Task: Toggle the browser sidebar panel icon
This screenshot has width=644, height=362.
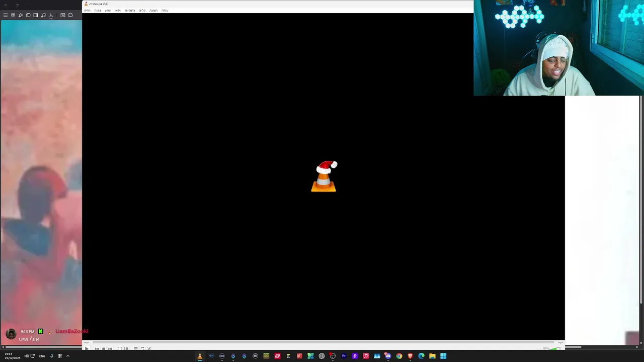Action: tap(36, 15)
